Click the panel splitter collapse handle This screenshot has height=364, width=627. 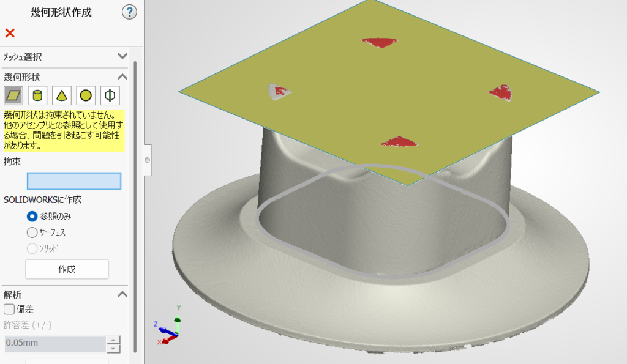coord(147,160)
